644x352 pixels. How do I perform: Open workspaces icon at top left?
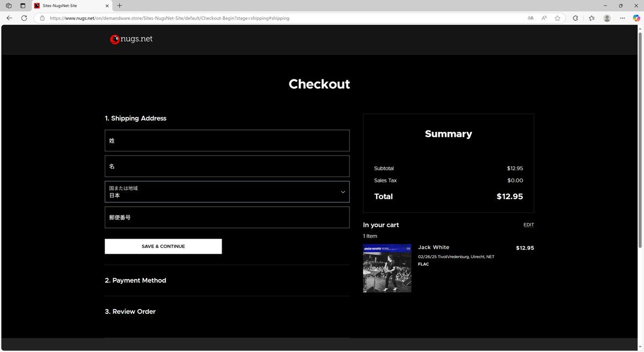(x=9, y=5)
